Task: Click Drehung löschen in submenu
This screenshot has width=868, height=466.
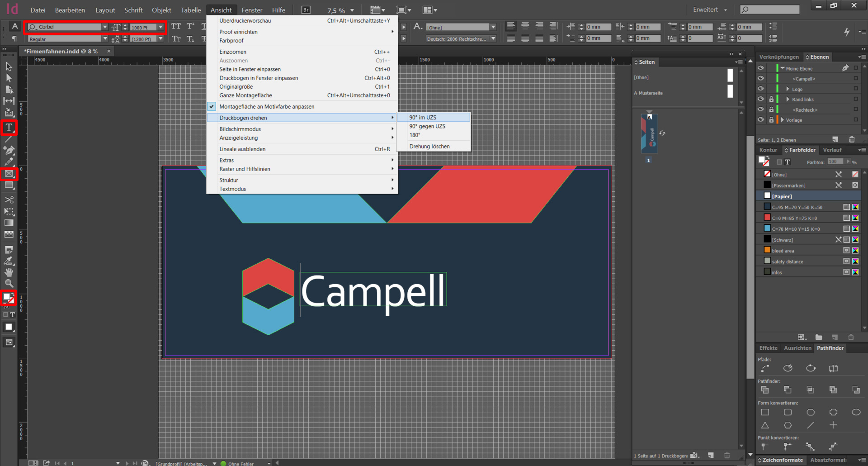Action: pos(429,147)
